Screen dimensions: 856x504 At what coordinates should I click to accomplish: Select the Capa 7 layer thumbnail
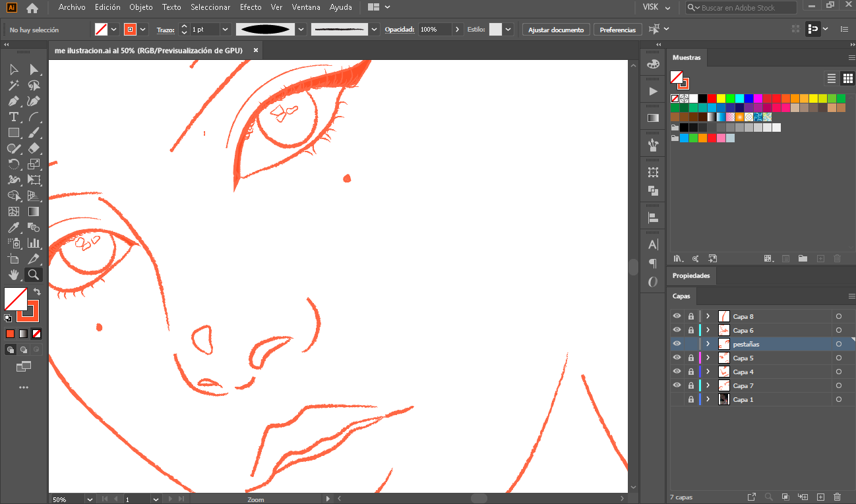pos(724,385)
